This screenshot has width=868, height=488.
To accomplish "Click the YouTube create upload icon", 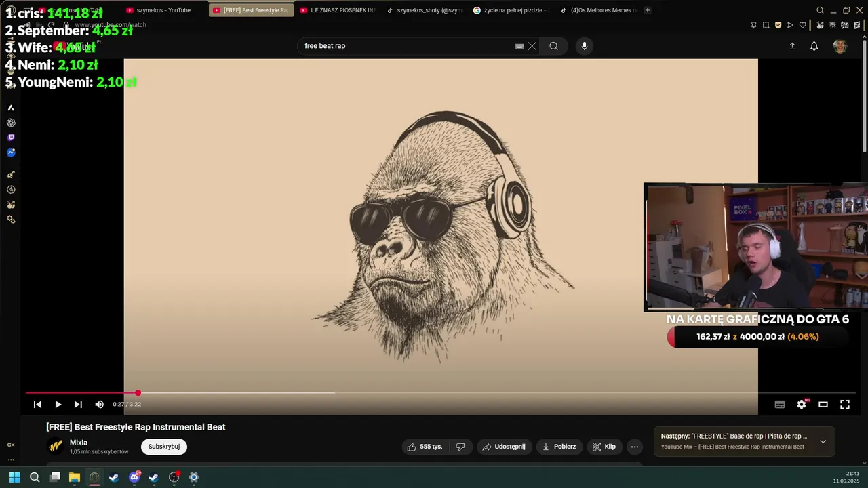I will (792, 46).
